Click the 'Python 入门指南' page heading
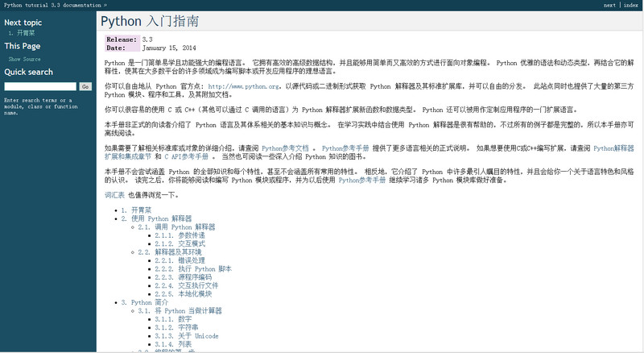Screen dimensions: 644x353 point(150,22)
